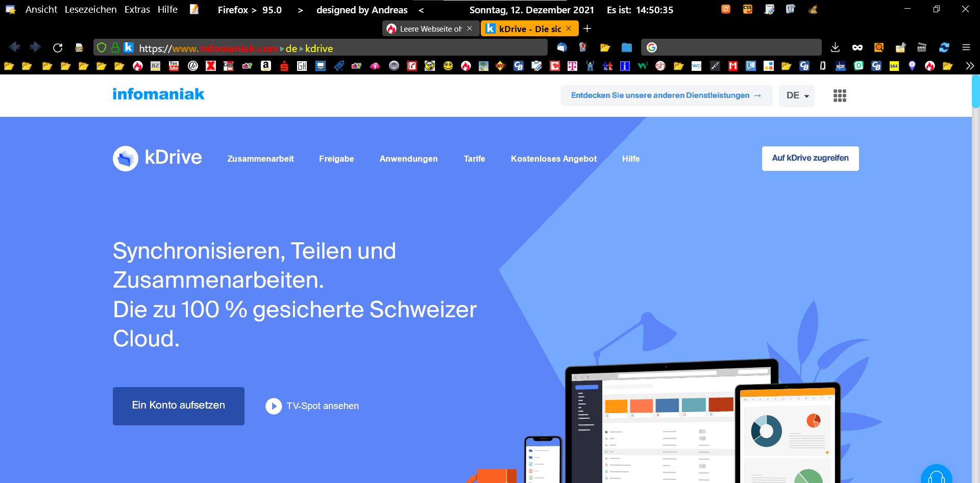Close the kDrive tab

coord(569,29)
